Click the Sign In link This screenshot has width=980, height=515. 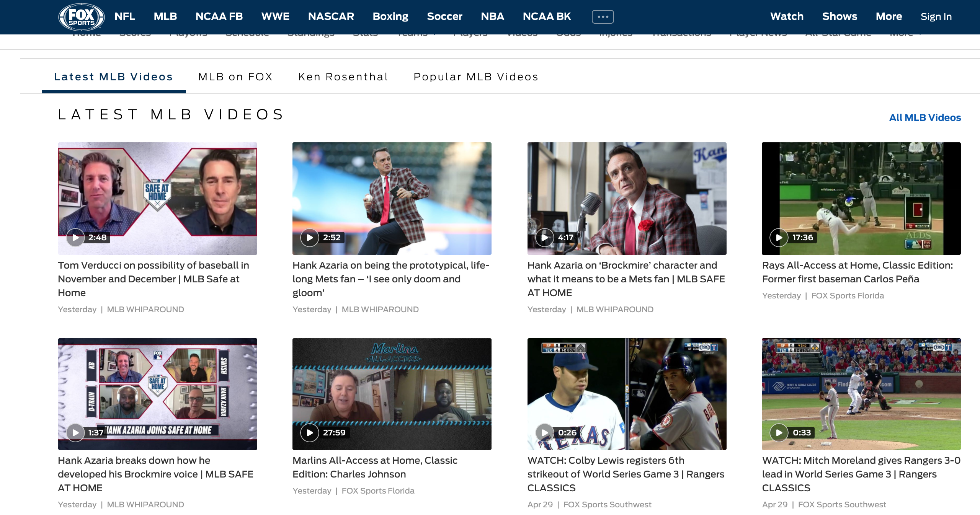coord(936,16)
